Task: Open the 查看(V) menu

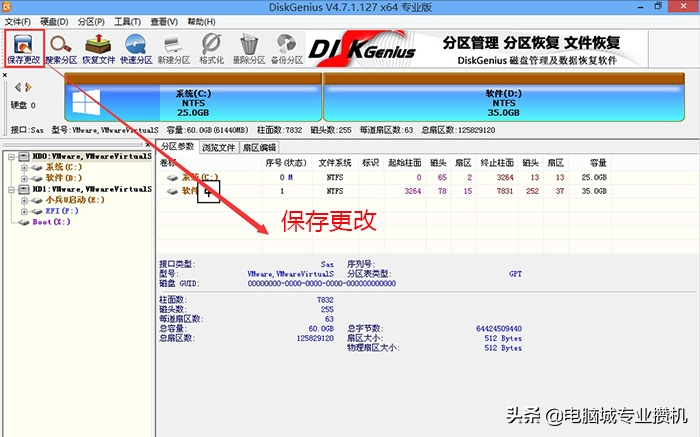Action: pyautogui.click(x=164, y=22)
